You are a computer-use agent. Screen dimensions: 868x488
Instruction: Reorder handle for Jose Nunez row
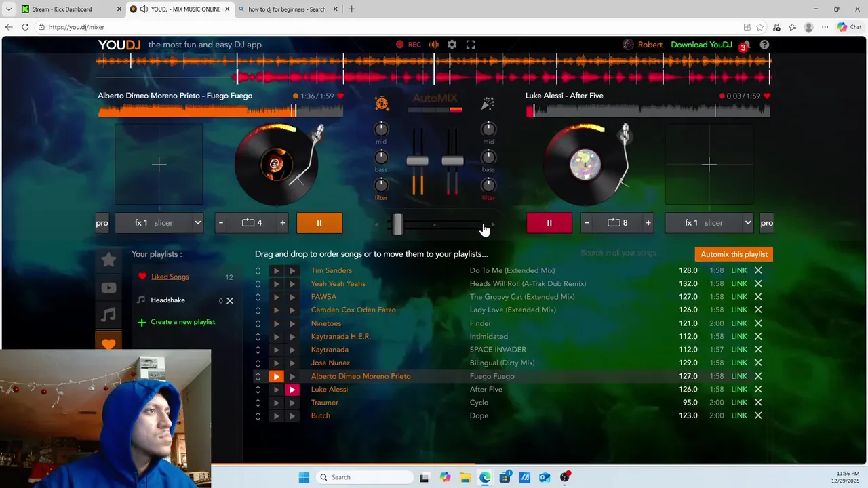pos(258,363)
